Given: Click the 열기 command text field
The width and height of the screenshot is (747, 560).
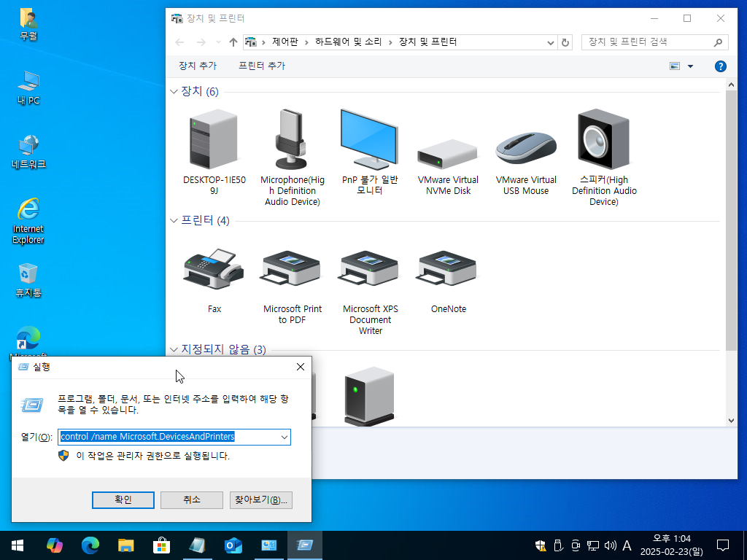Looking at the screenshot, I should (x=169, y=437).
